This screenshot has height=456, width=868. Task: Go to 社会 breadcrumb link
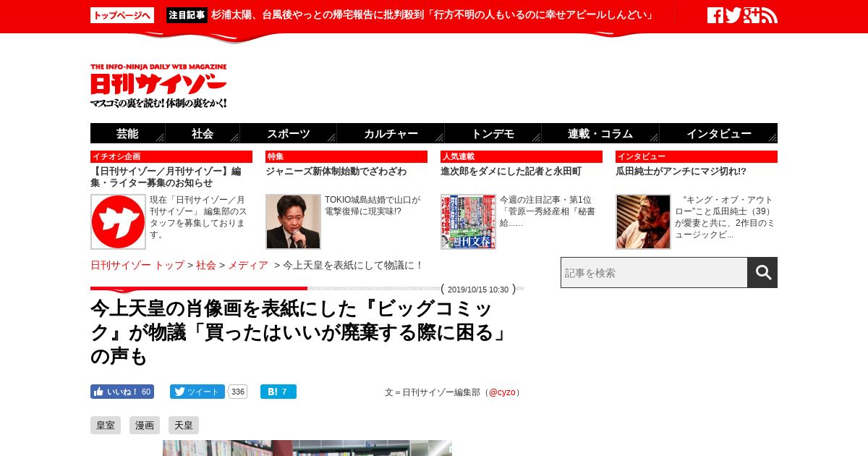[206, 266]
